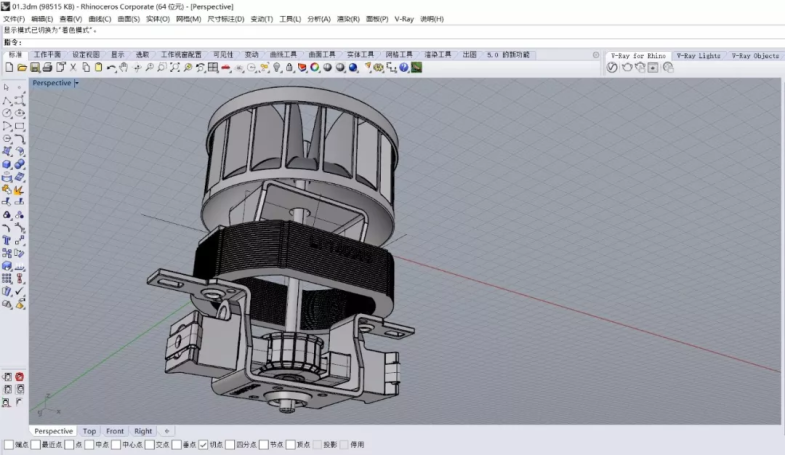This screenshot has width=785, height=455.
Task: Open the V-Ray menu
Action: click(404, 19)
